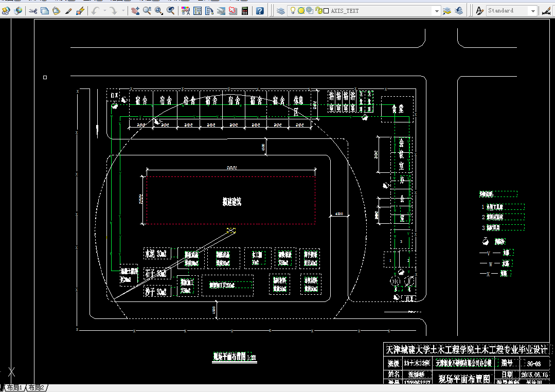Viewport: 555px width, 392px height.
Task: Cut selection with scissors icon
Action: pos(33,11)
